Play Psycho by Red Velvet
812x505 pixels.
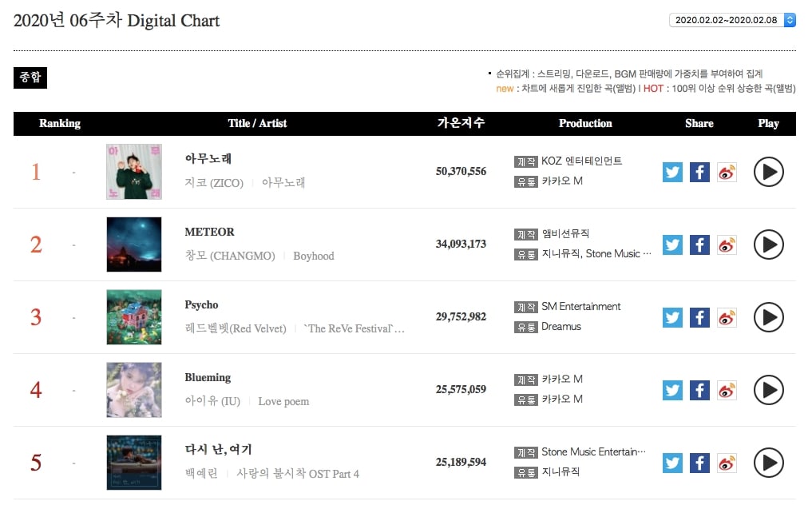[768, 317]
